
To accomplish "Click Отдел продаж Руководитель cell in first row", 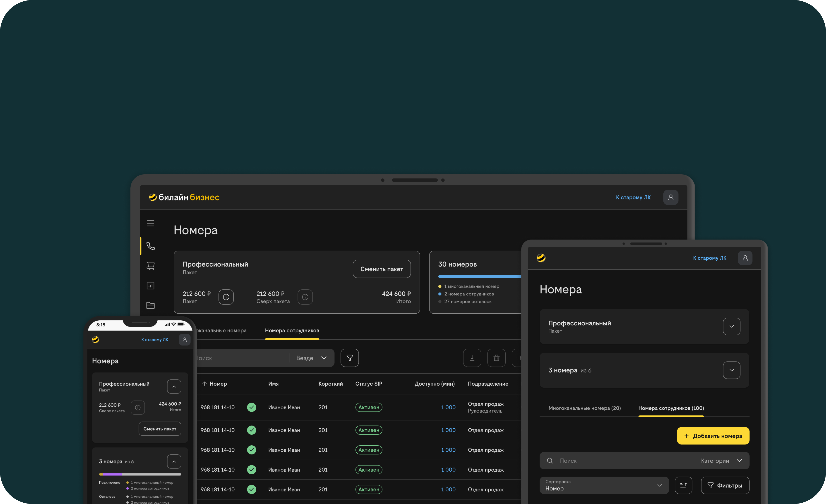I will pos(485,407).
